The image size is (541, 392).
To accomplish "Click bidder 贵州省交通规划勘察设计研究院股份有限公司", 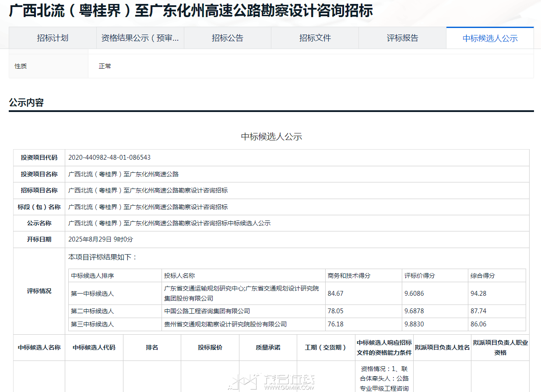I will click(x=225, y=324).
